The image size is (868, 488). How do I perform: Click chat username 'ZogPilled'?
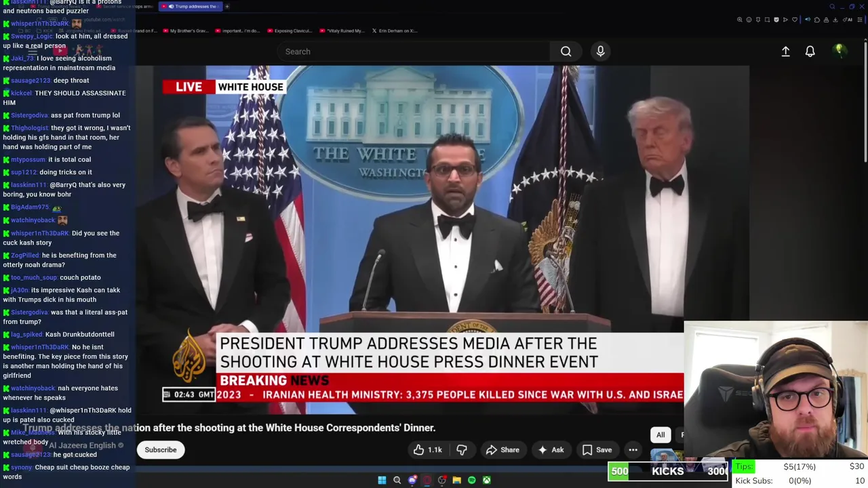(x=25, y=256)
